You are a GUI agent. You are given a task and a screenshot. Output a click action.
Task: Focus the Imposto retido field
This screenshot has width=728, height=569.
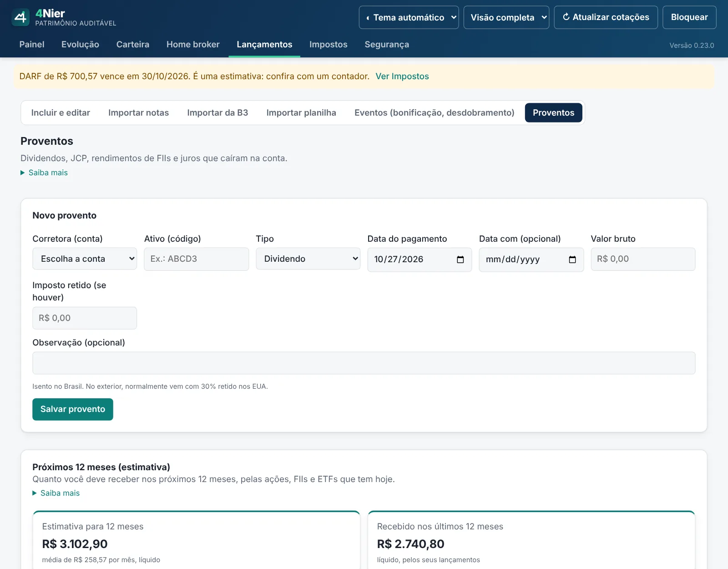pos(85,318)
